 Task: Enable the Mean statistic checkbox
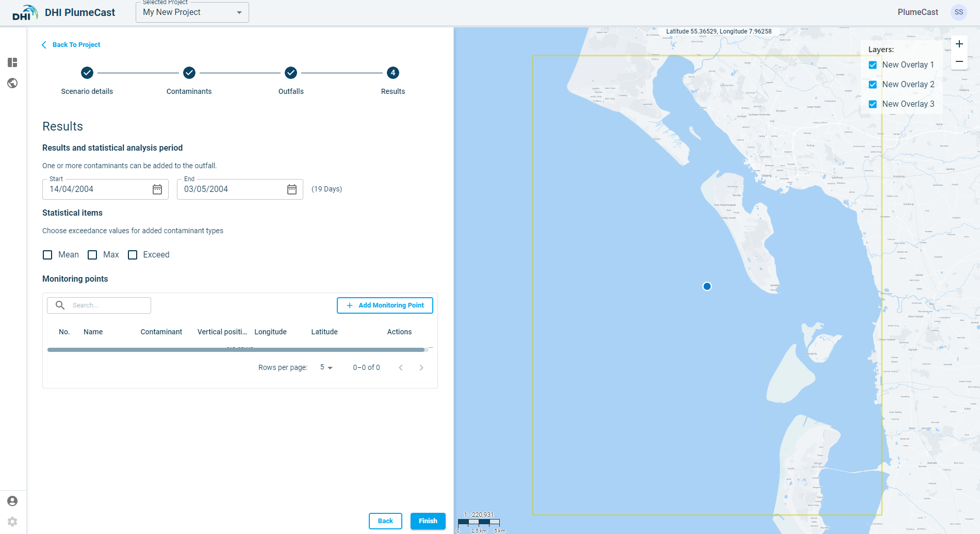(47, 255)
